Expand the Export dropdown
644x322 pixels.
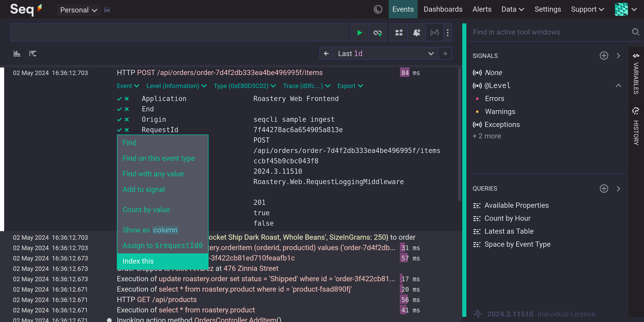pos(350,86)
